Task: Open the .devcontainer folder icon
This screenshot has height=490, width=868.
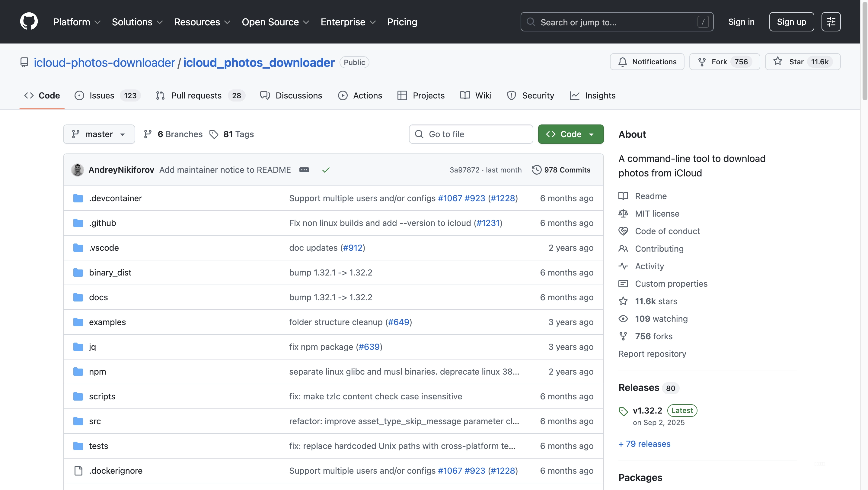Action: pos(78,198)
